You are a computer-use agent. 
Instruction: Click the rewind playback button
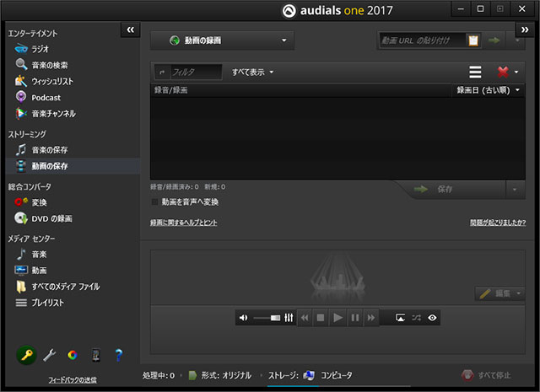tap(305, 318)
